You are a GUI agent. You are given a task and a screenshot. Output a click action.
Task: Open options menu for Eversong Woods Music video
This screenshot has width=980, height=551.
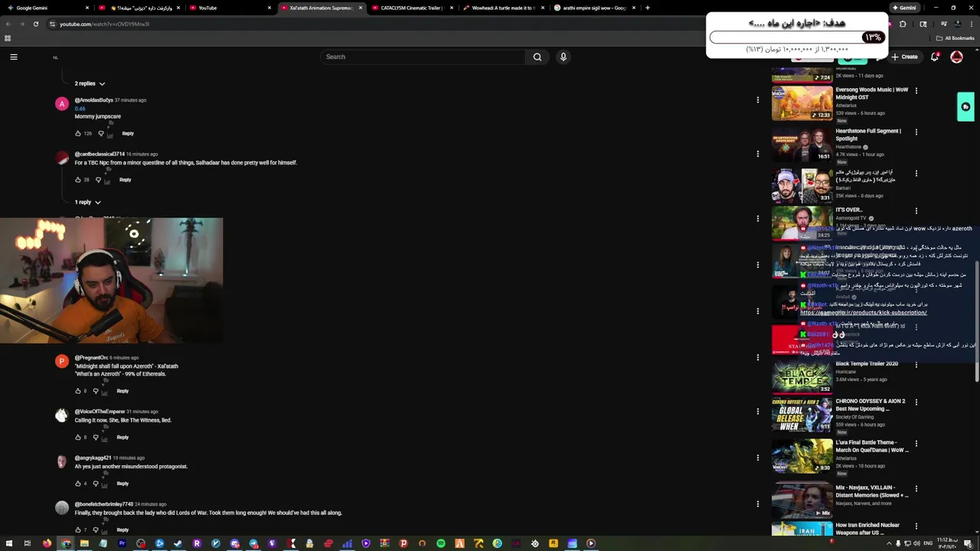click(916, 90)
